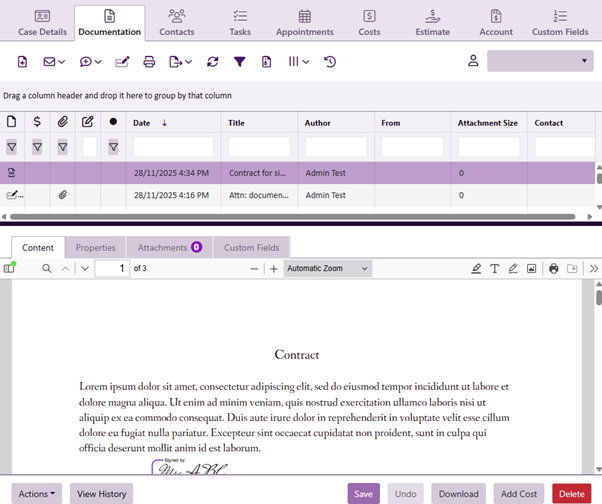Click the add new document icon

point(23,62)
